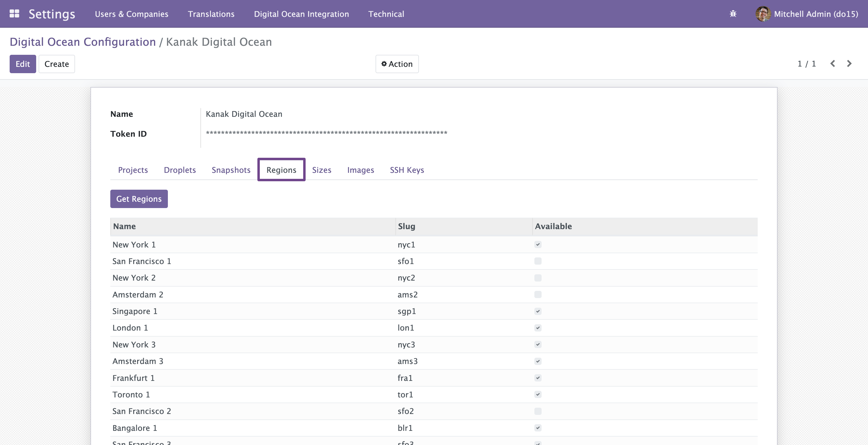The height and width of the screenshot is (445, 868).
Task: Sort by the Available column header
Action: click(645, 226)
